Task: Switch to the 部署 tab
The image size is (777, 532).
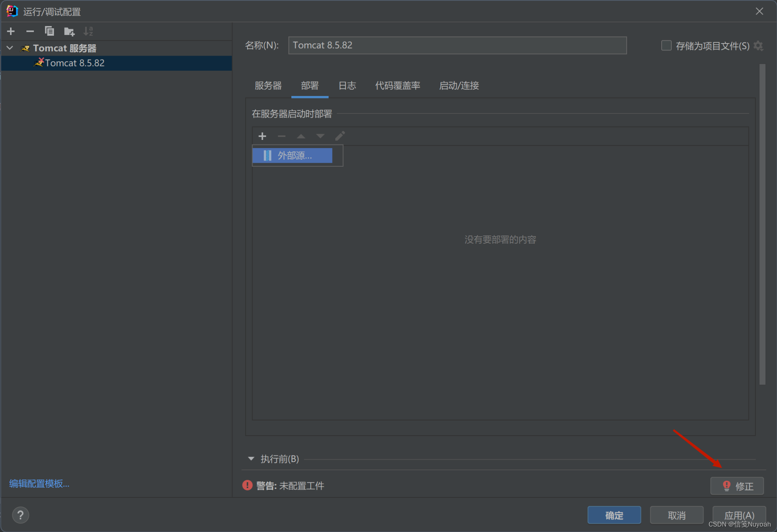Action: tap(310, 85)
